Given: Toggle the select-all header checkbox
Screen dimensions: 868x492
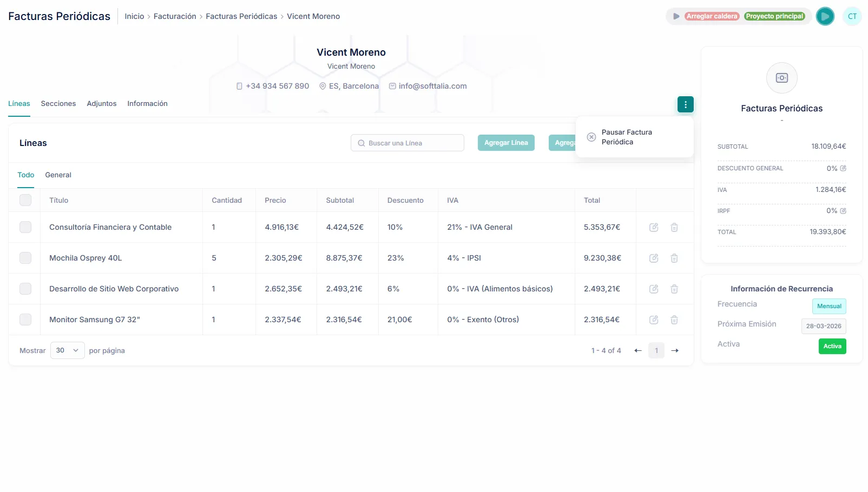Looking at the screenshot, I should coord(25,200).
